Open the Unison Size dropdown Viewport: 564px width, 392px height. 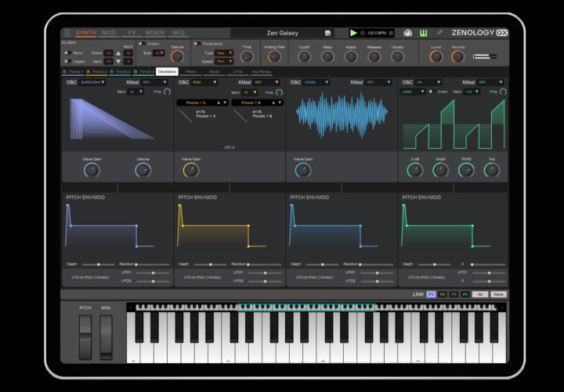pos(158,53)
